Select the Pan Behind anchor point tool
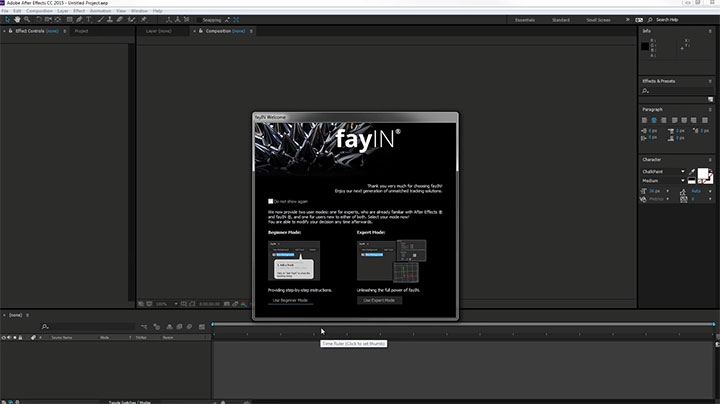The image size is (720, 404). (57, 20)
